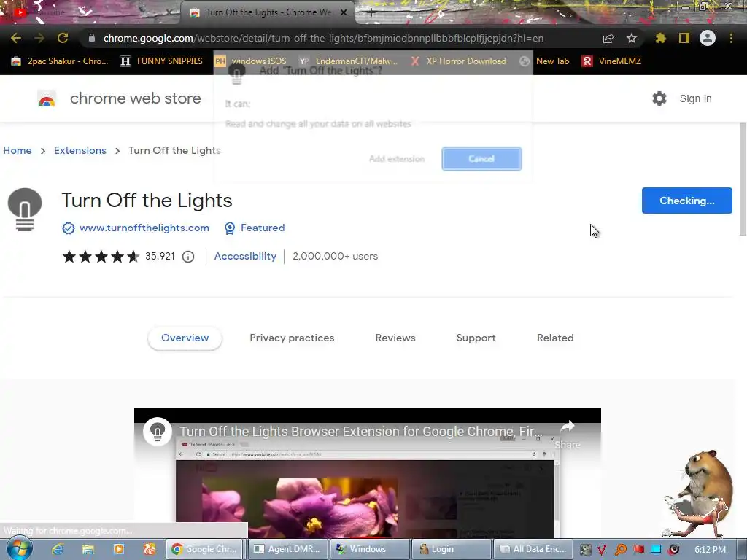
Task: Select the Support tab
Action: [476, 338]
